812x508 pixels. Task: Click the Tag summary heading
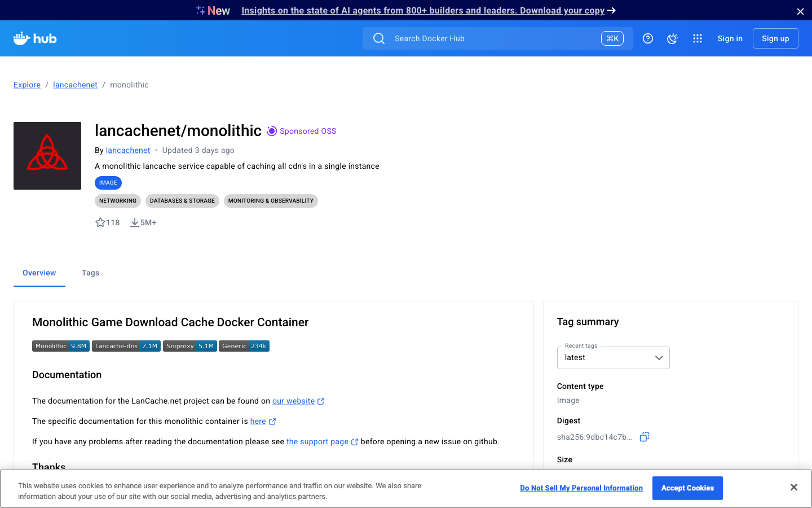(x=588, y=322)
